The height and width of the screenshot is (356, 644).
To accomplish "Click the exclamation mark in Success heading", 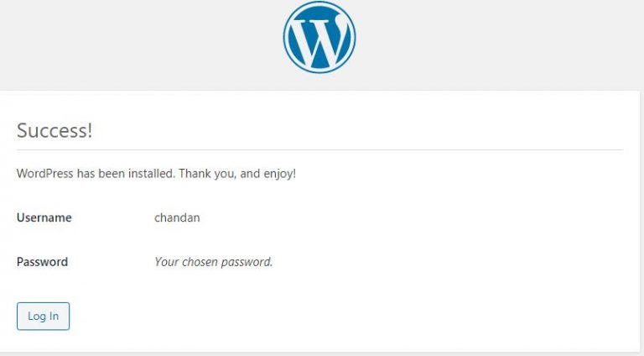I will coord(90,131).
